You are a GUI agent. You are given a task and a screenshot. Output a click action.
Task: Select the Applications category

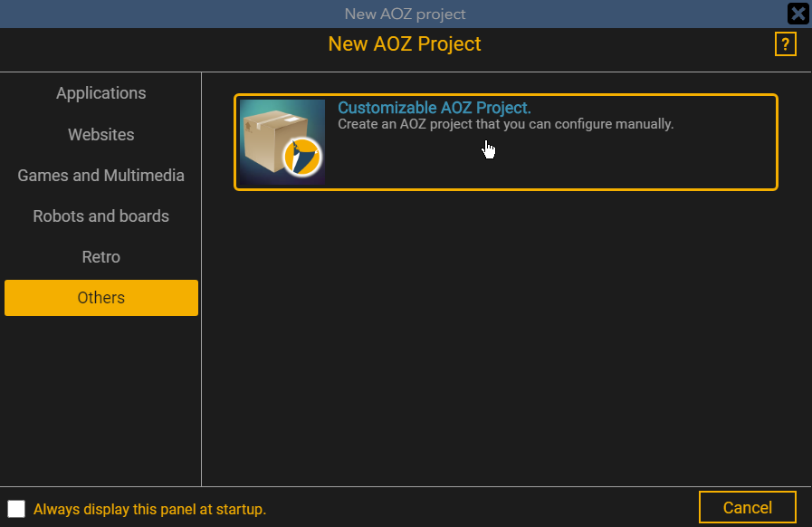(x=100, y=93)
